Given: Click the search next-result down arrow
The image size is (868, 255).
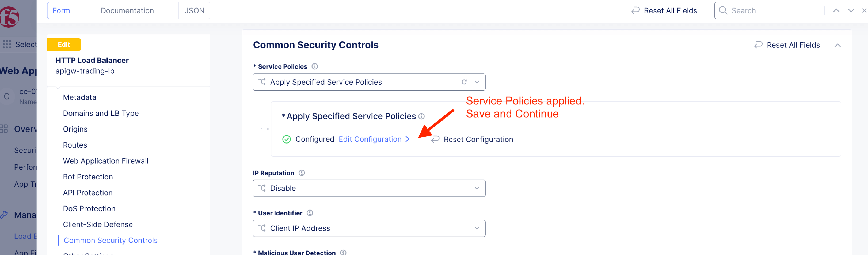Looking at the screenshot, I should click(851, 10).
